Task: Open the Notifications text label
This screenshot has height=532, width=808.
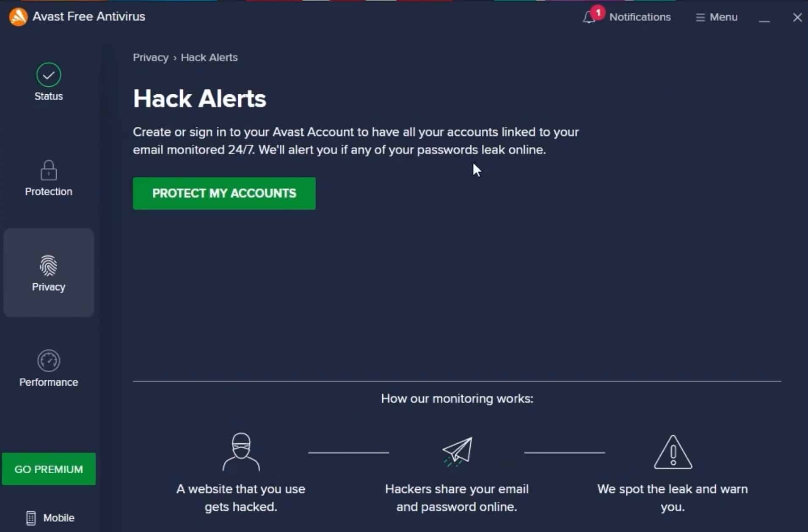Action: (640, 17)
